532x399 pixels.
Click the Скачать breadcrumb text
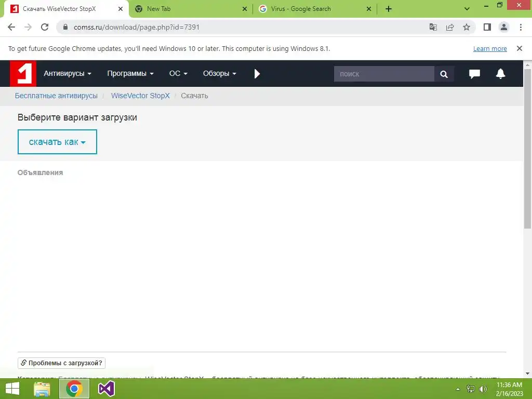tap(194, 96)
